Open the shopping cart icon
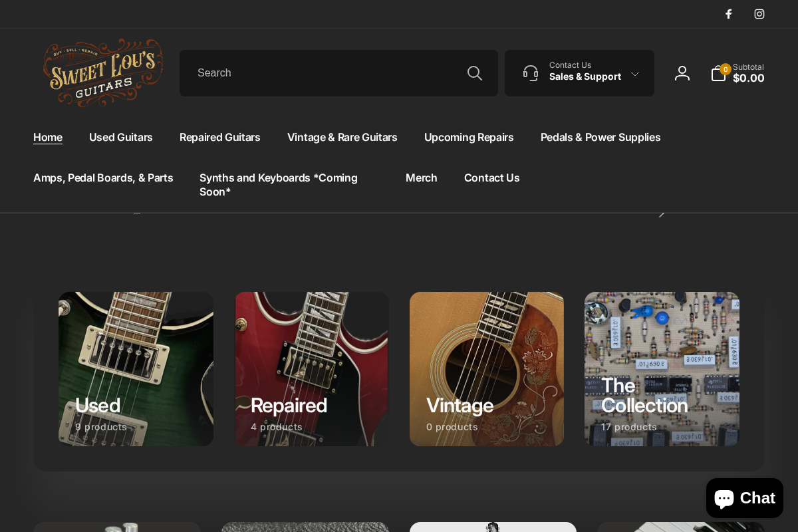Image resolution: width=798 pixels, height=532 pixels. point(718,74)
